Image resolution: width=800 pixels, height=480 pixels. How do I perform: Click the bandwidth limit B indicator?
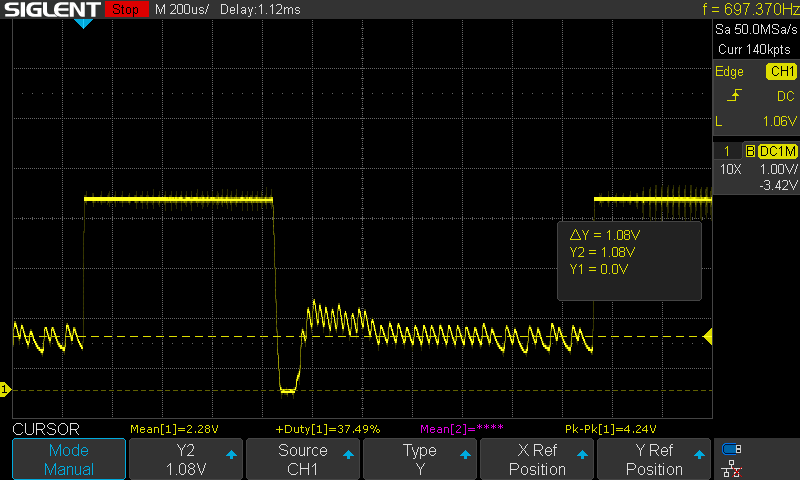(x=750, y=151)
